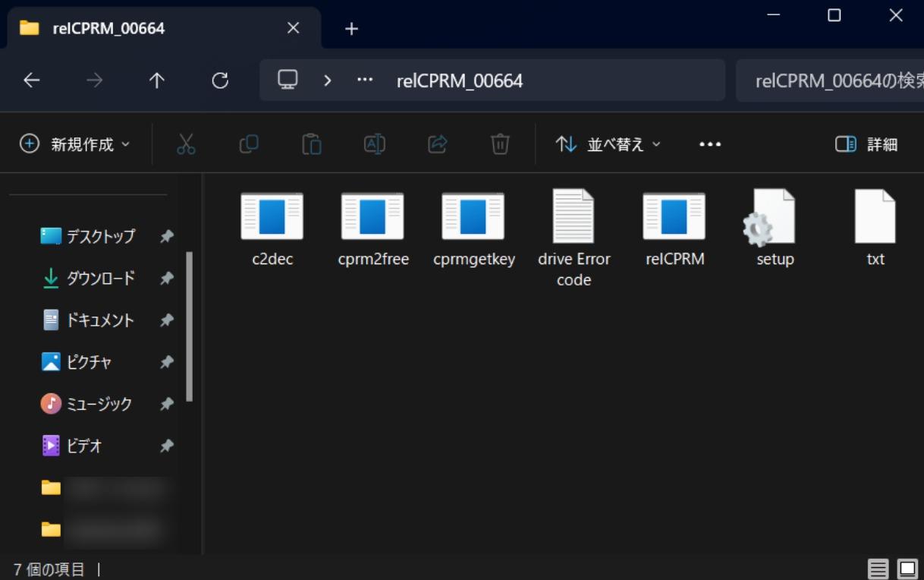
Task: Click the sidebar vertical scrollbar
Action: coord(189,326)
